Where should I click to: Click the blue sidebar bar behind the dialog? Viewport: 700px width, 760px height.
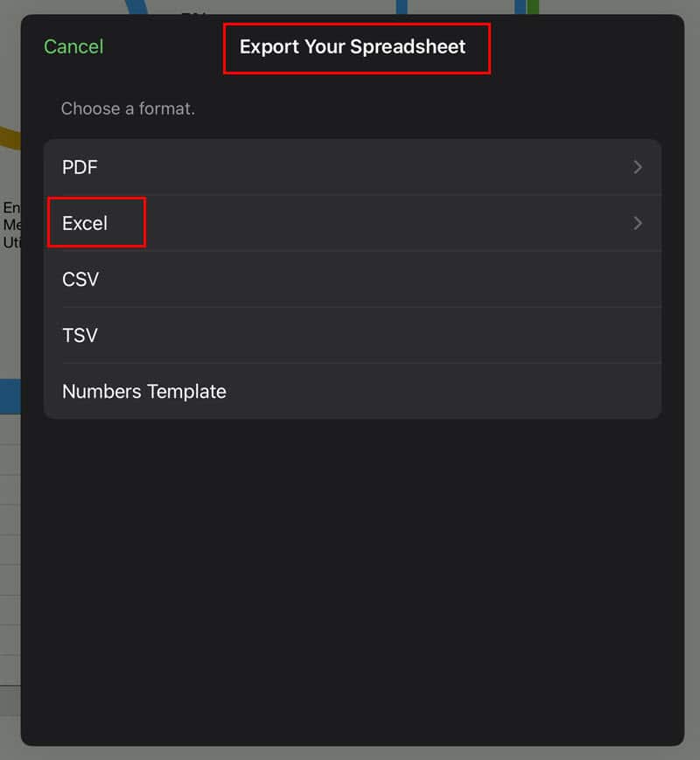pos(10,395)
